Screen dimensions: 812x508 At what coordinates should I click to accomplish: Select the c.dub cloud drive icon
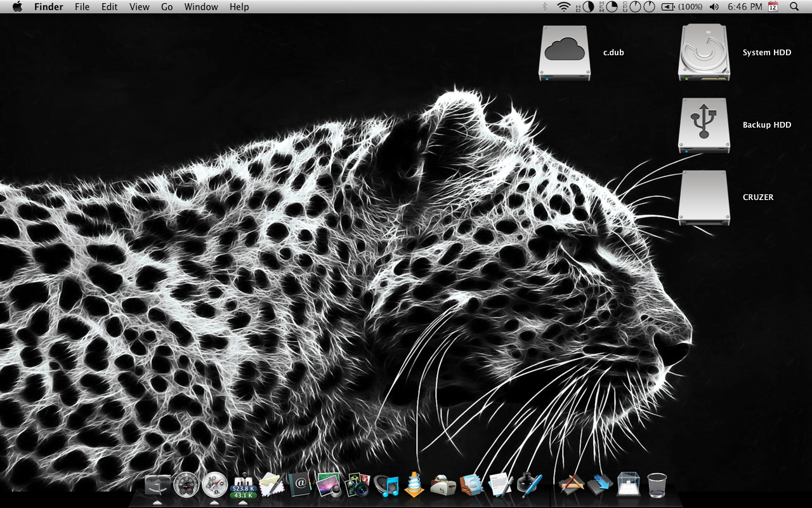pos(564,53)
